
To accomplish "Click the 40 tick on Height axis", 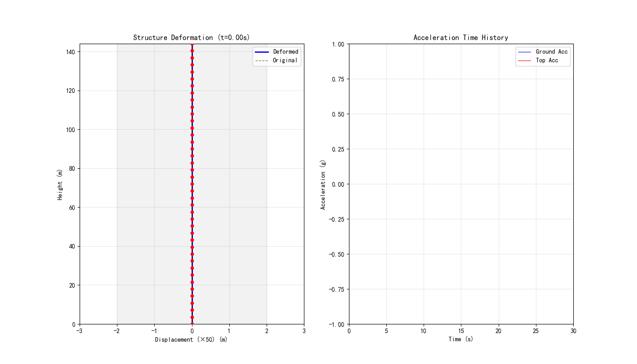I will (x=72, y=247).
